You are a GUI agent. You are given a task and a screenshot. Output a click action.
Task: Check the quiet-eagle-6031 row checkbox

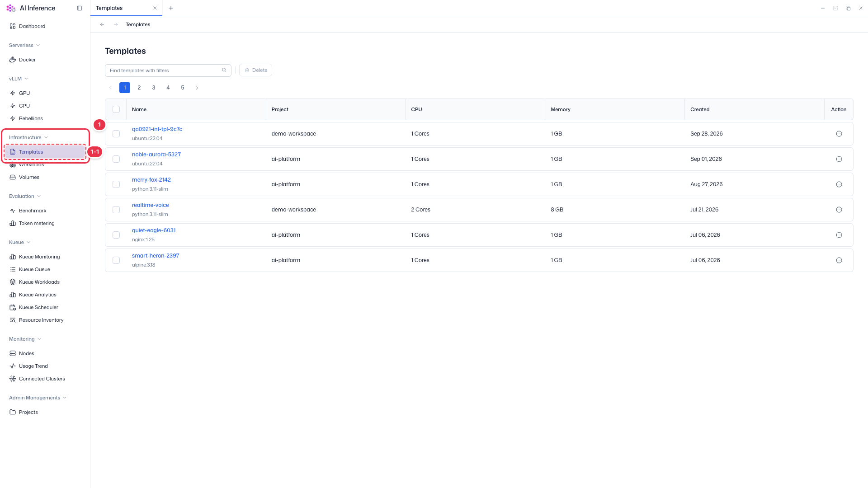coord(116,235)
